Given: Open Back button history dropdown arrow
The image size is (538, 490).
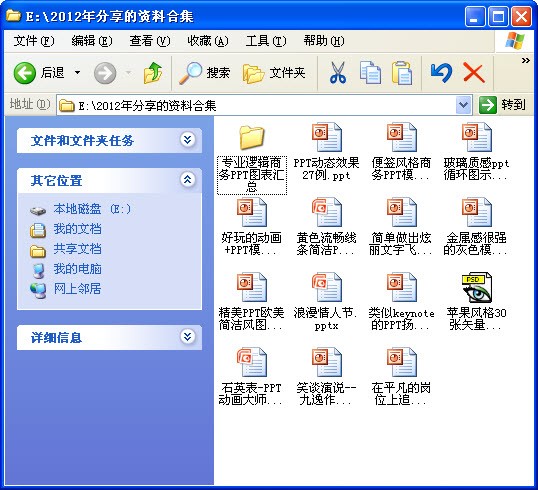Looking at the screenshot, I should [x=78, y=73].
